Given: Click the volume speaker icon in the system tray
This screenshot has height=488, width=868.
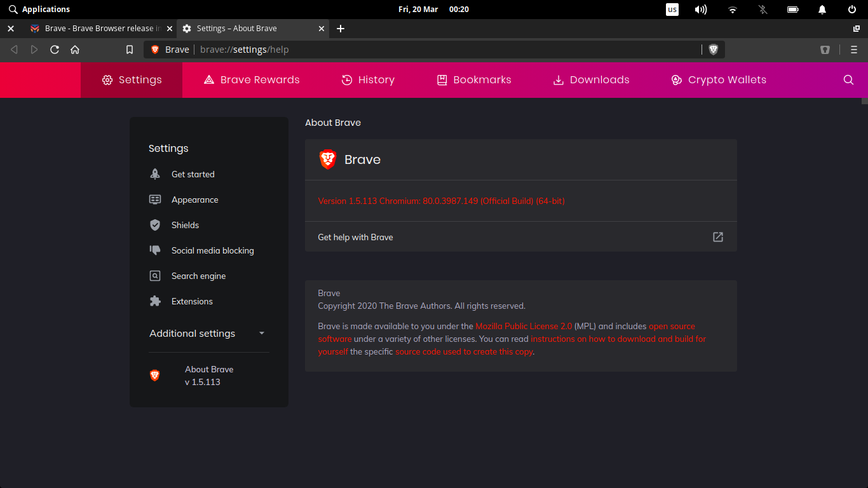Looking at the screenshot, I should click(x=701, y=10).
